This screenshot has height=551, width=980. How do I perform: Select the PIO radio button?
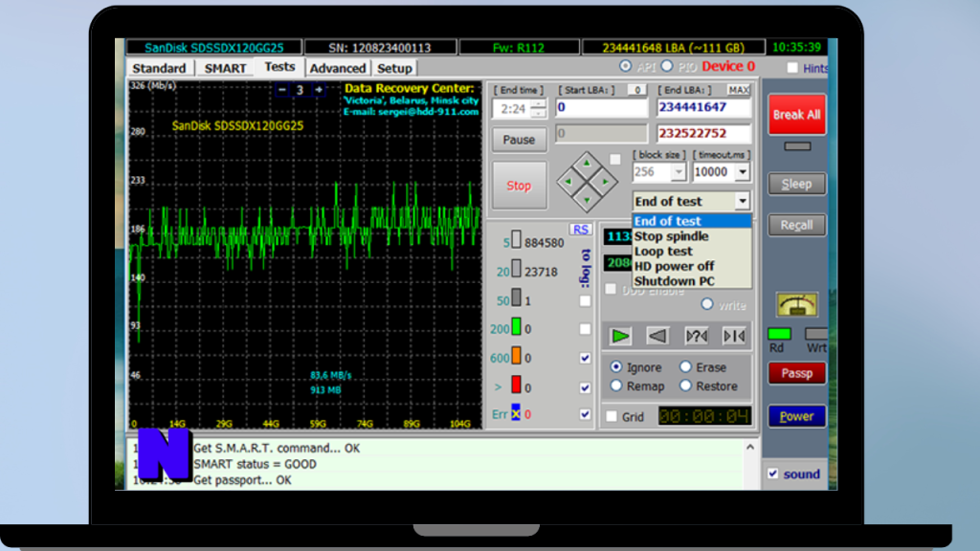667,66
